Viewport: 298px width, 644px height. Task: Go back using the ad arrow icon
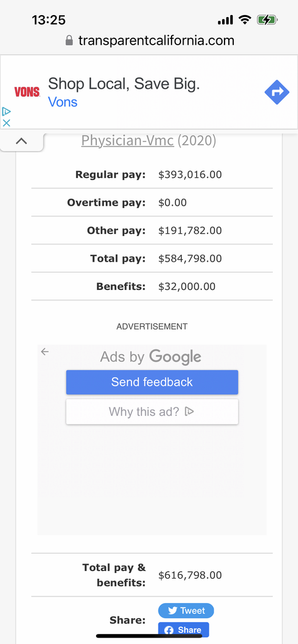point(45,352)
